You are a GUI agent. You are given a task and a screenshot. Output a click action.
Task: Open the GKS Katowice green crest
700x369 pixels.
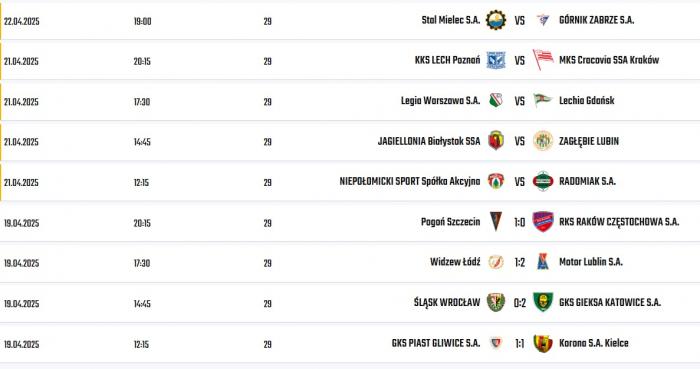543,302
